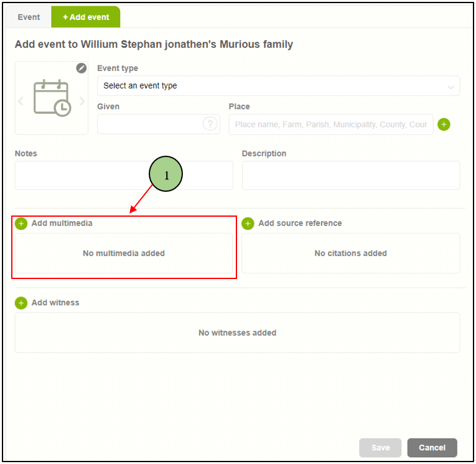Click the Add source reference label
This screenshot has height=464, width=476.
coord(300,223)
